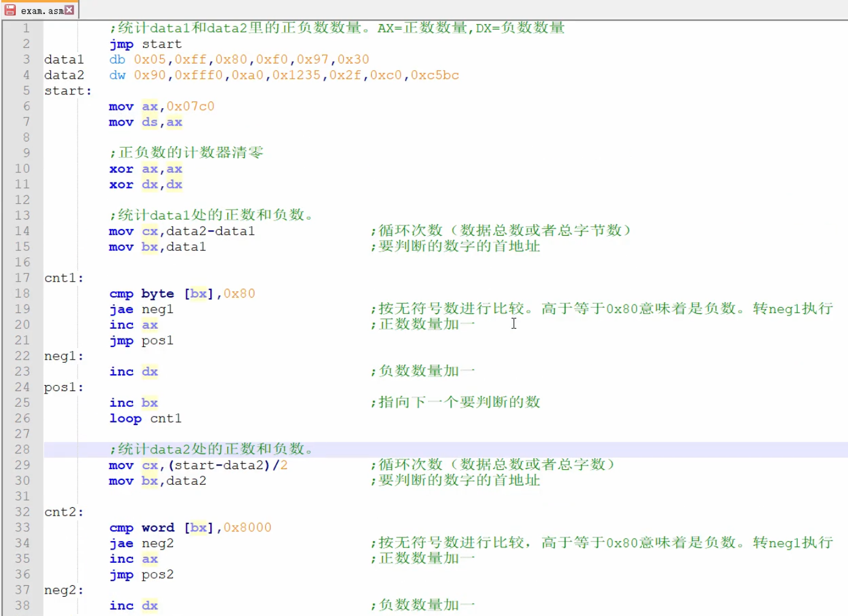Click the 'cnt2:' label
Image resolution: width=848 pixels, height=616 pixels.
(64, 512)
